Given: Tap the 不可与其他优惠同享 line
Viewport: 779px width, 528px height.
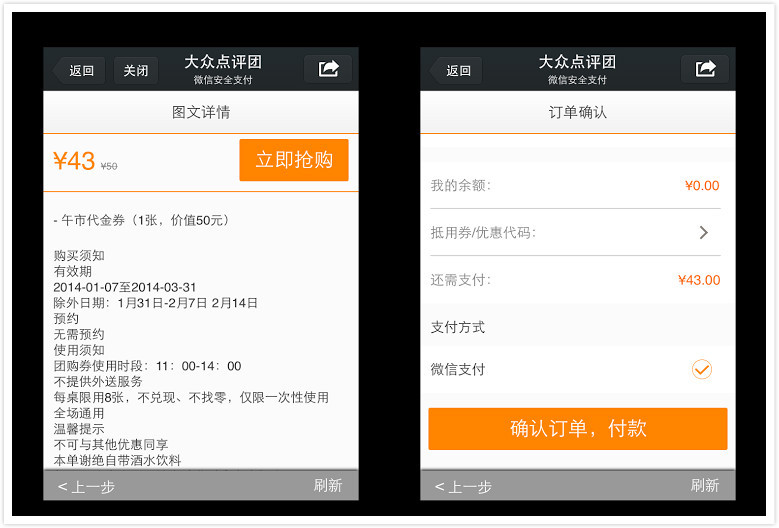Looking at the screenshot, I should [x=111, y=445].
